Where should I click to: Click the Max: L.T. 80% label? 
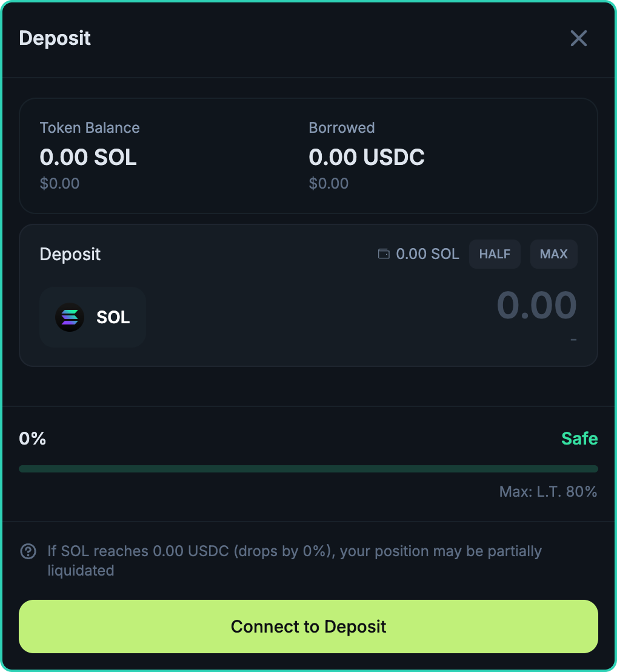(548, 491)
